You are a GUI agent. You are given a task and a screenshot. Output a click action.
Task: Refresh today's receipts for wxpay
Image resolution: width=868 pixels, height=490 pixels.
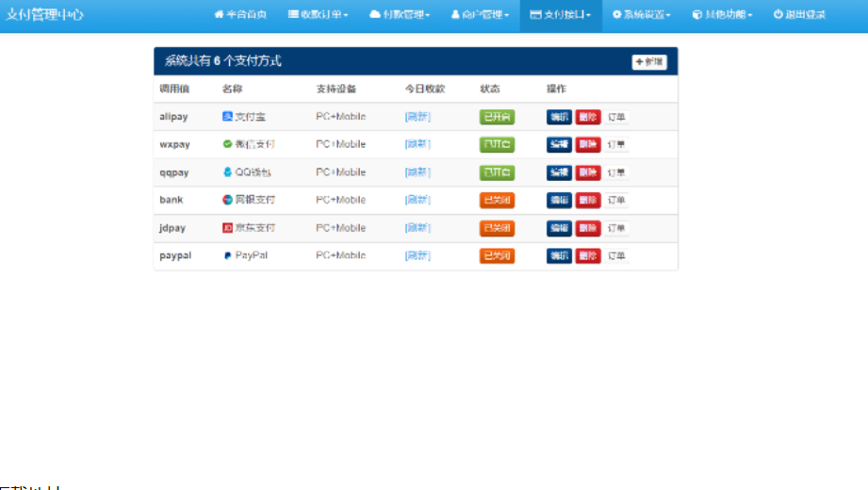click(418, 144)
